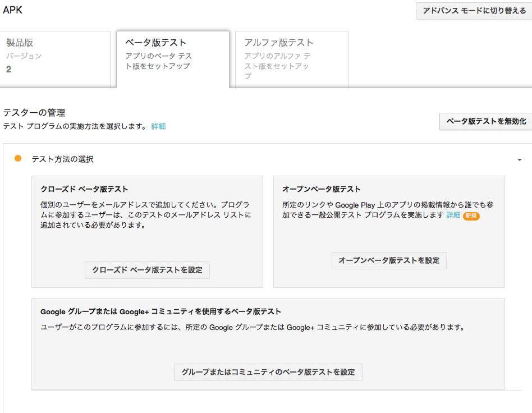Toggle the テスト方法の選択 section header

[62, 159]
